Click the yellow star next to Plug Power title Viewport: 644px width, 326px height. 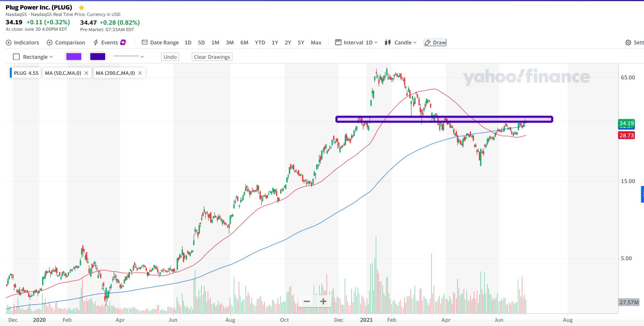pos(81,8)
